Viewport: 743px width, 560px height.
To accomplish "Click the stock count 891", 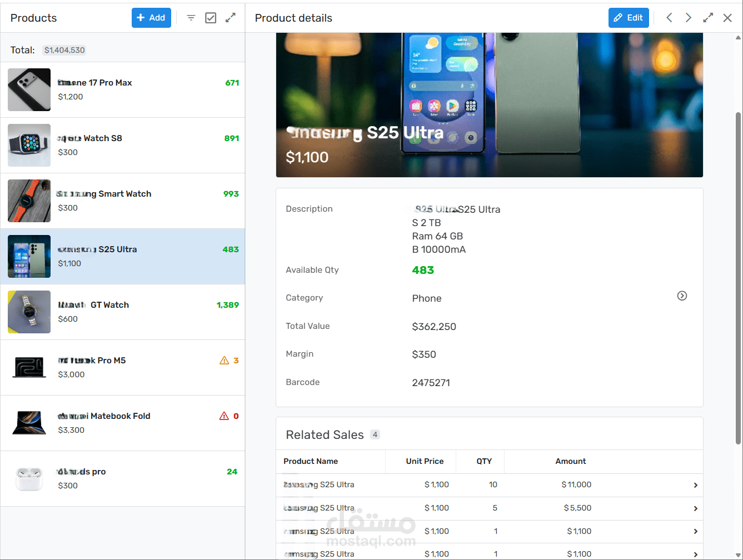I will click(232, 138).
